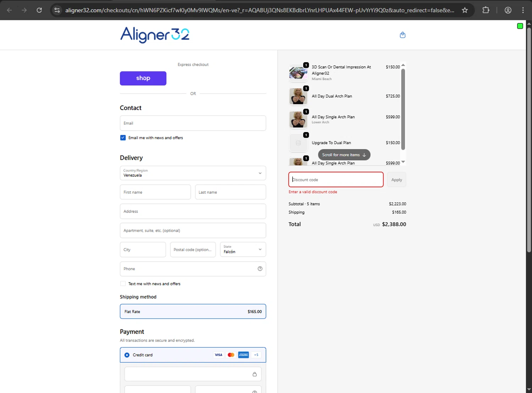
Task: Click the phone field help question icon
Action: (x=260, y=269)
